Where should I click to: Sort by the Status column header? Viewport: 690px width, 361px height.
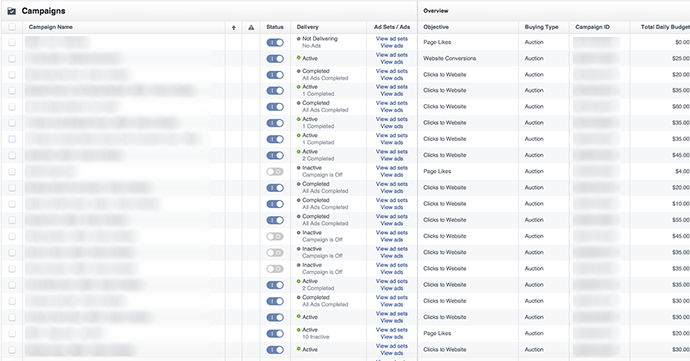pyautogui.click(x=275, y=27)
